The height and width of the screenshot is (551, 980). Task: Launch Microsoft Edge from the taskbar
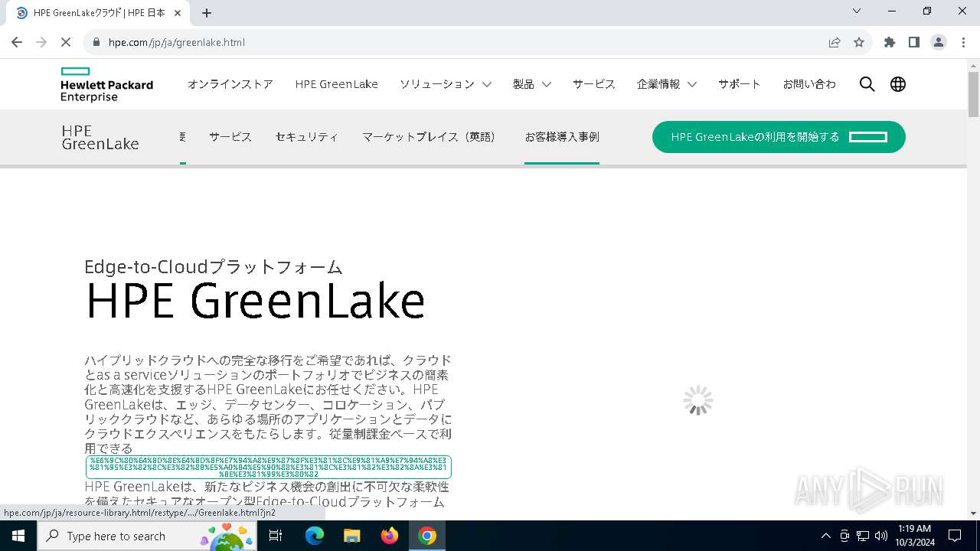click(315, 536)
